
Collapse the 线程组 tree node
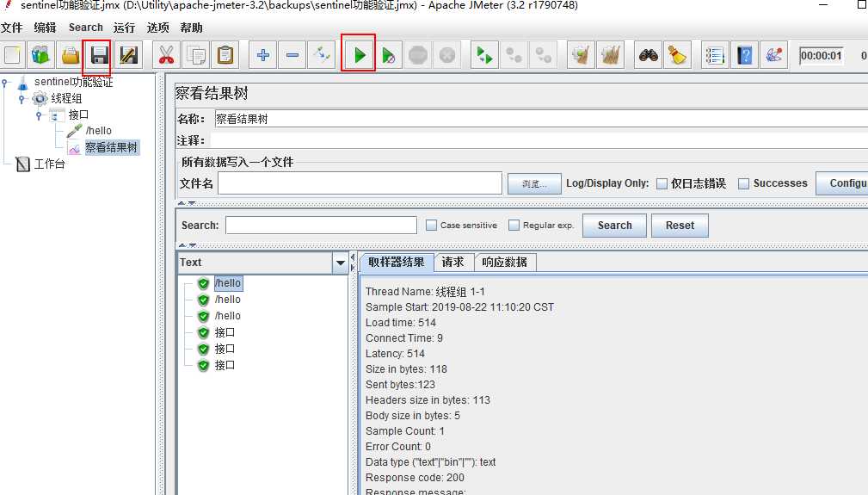22,98
